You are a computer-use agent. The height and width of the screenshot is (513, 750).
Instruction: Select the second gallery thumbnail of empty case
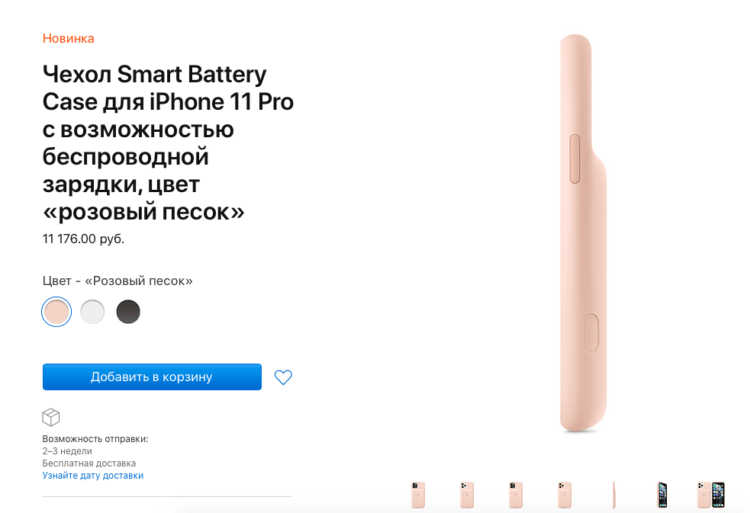(467, 495)
